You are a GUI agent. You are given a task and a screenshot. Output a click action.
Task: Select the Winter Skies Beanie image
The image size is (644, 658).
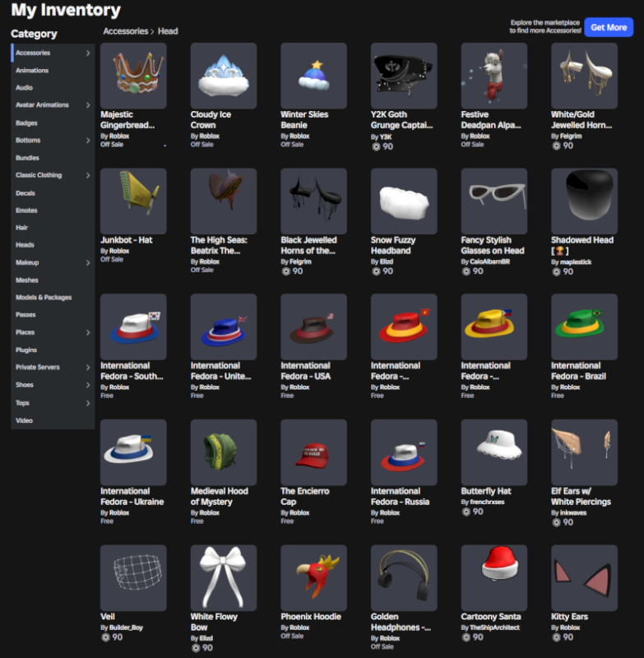pos(314,76)
